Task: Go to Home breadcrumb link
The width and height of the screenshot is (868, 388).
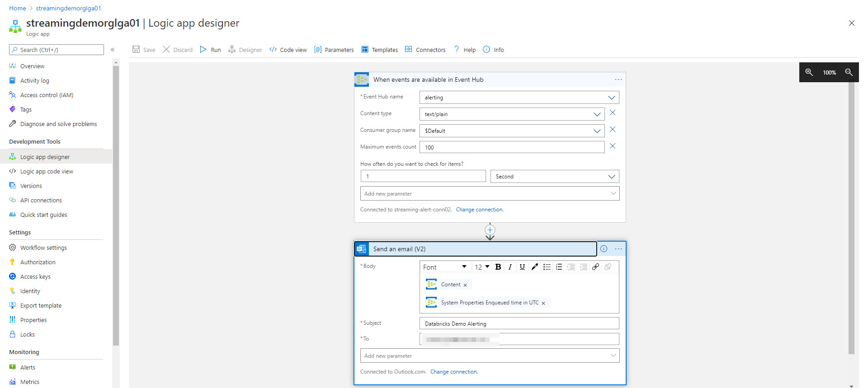Action: 18,8
